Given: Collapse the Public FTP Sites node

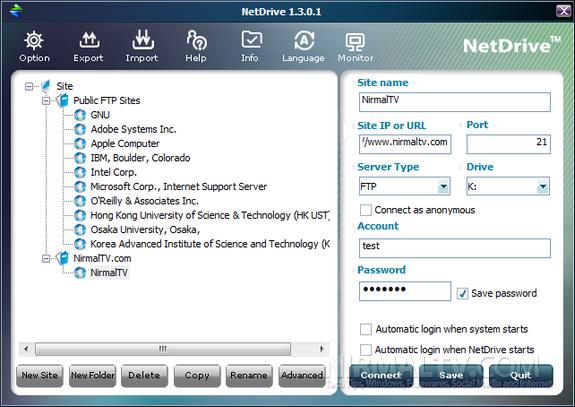Looking at the screenshot, I should pos(46,100).
